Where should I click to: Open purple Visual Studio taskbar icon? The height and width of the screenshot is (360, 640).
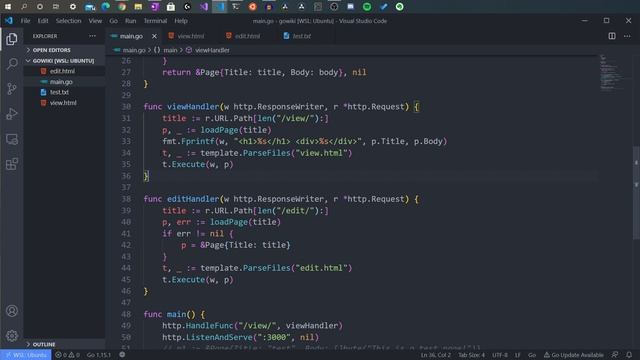click(x=204, y=7)
